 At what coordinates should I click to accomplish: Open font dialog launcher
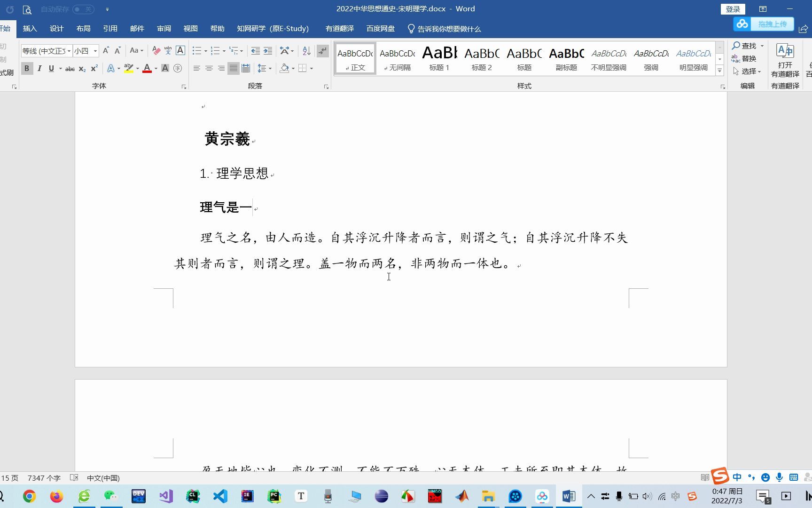[184, 87]
